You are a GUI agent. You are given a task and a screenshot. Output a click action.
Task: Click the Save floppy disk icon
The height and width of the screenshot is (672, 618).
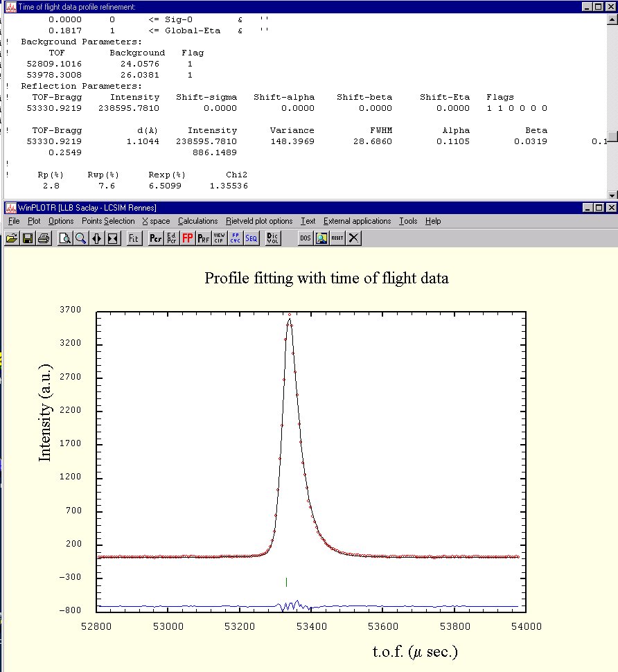[28, 238]
